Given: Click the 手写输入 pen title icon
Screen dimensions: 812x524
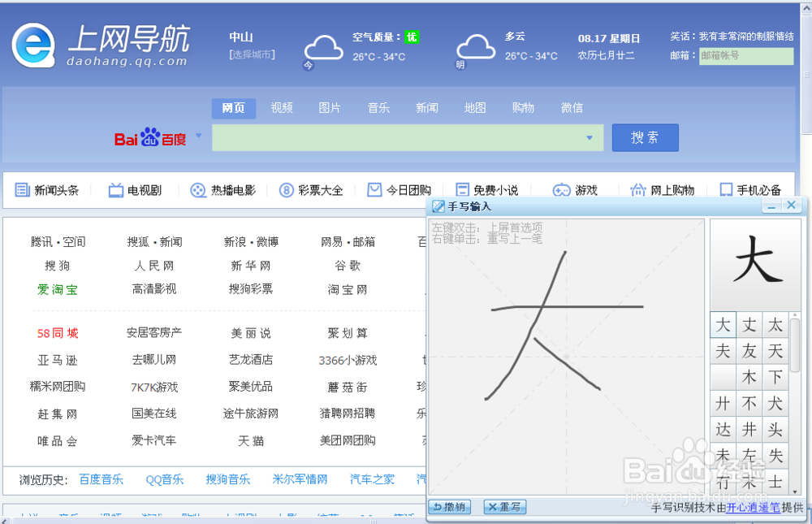Looking at the screenshot, I should click(438, 206).
